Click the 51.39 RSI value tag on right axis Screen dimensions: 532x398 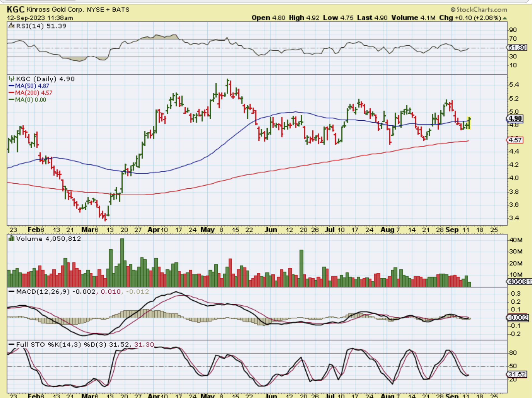coord(517,48)
